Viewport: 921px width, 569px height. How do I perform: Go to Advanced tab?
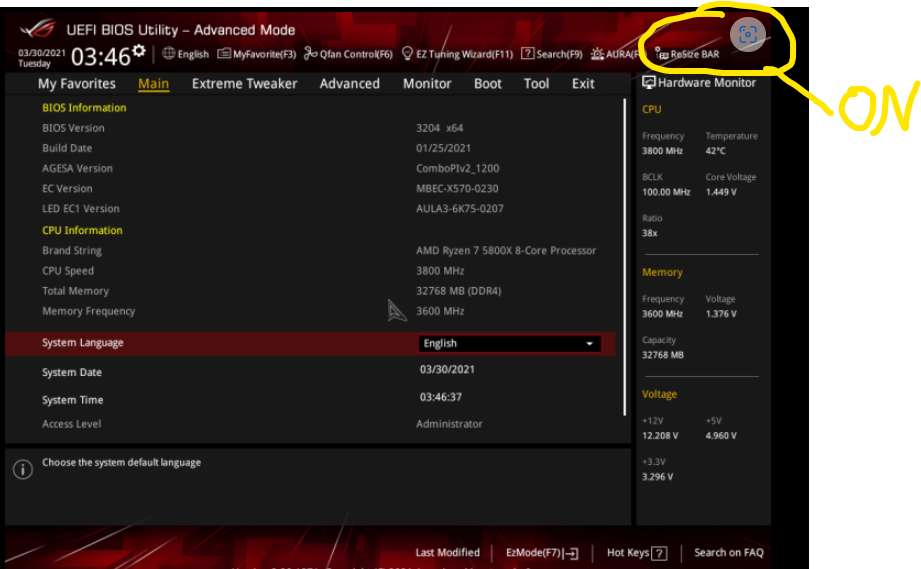(x=349, y=83)
